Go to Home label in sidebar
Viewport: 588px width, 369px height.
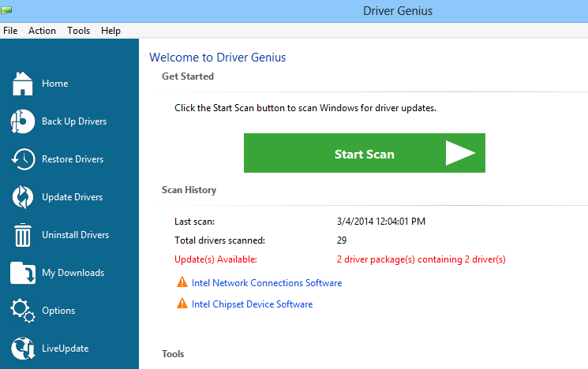pos(55,84)
